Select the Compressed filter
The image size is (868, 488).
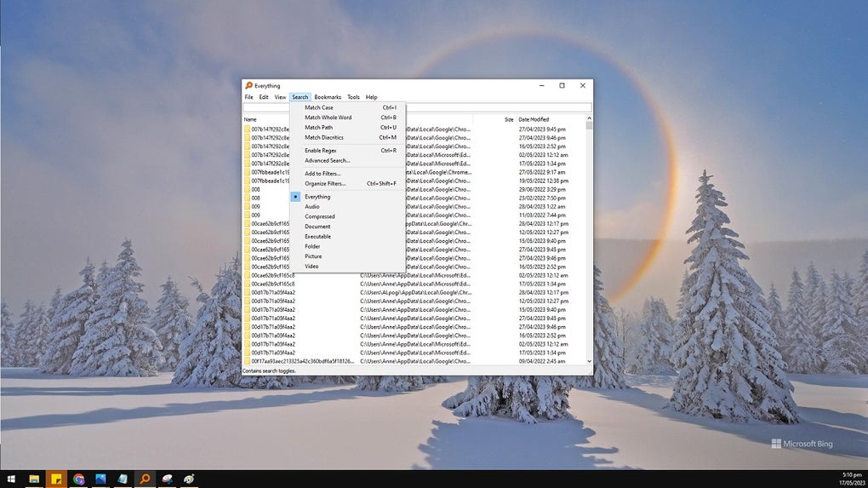pos(348,216)
